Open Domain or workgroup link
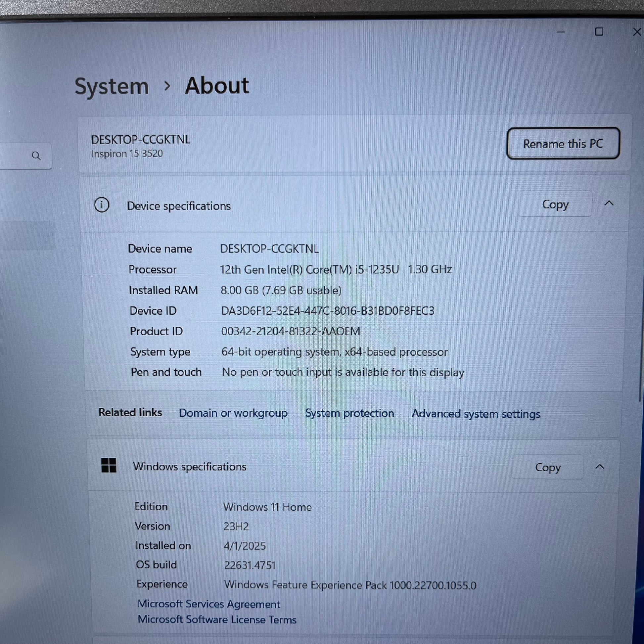This screenshot has height=644, width=644. tap(233, 413)
